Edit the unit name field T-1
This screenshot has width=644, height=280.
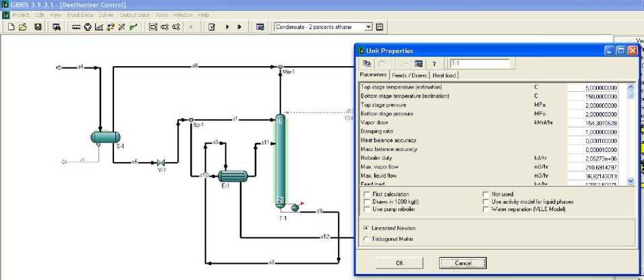tap(480, 63)
